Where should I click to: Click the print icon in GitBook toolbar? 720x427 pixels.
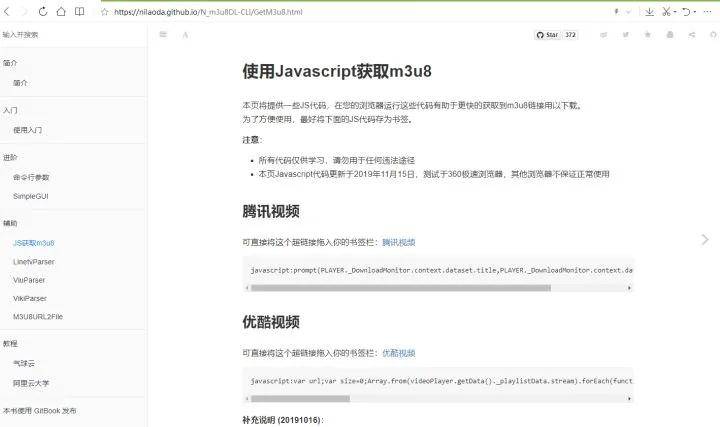(670, 35)
